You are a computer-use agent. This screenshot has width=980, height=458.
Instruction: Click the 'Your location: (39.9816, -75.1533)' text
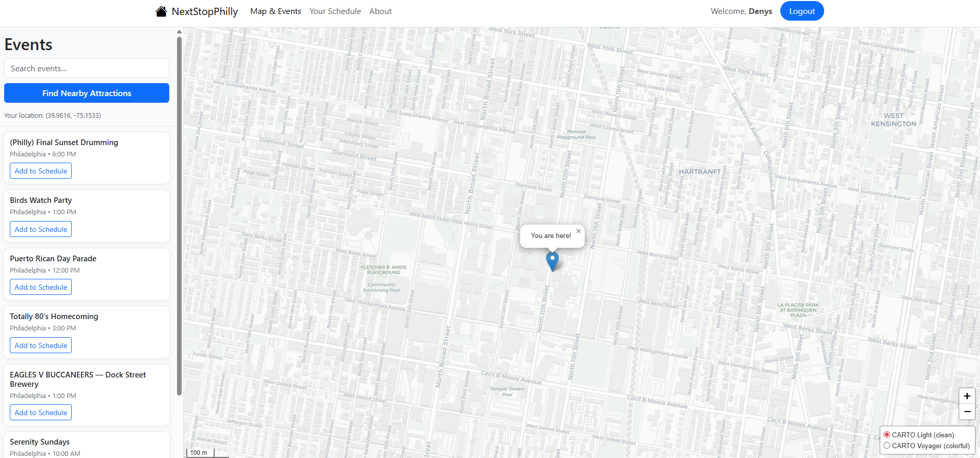pyautogui.click(x=53, y=116)
